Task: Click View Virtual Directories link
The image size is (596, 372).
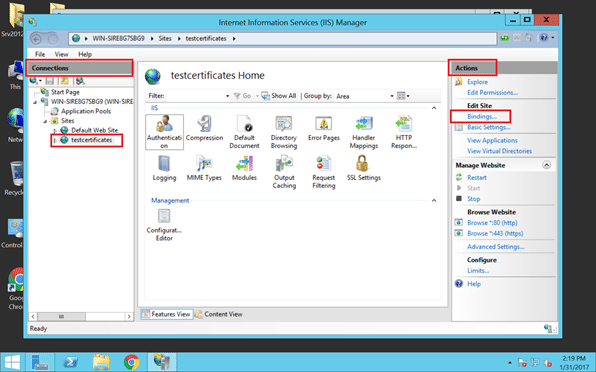Action: [499, 151]
